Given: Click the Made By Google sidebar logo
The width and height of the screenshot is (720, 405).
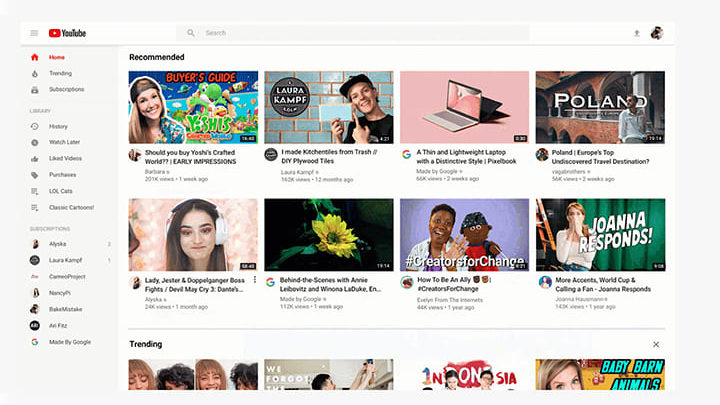Looking at the screenshot, I should [34, 342].
